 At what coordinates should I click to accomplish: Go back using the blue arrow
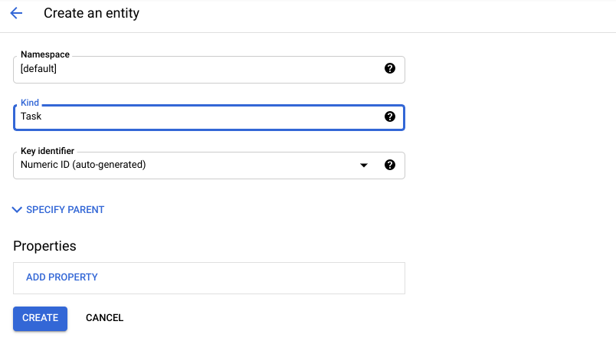point(16,13)
